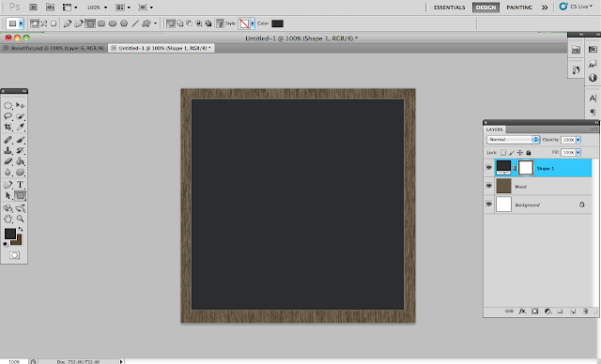Open Arrange Documents dropdown
The width and height of the screenshot is (601, 364).
tap(123, 8)
